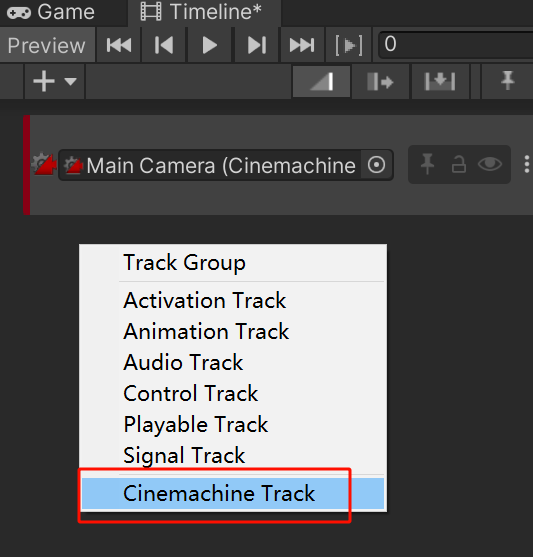
Task: Choose Playable Track from menu
Action: [233, 424]
